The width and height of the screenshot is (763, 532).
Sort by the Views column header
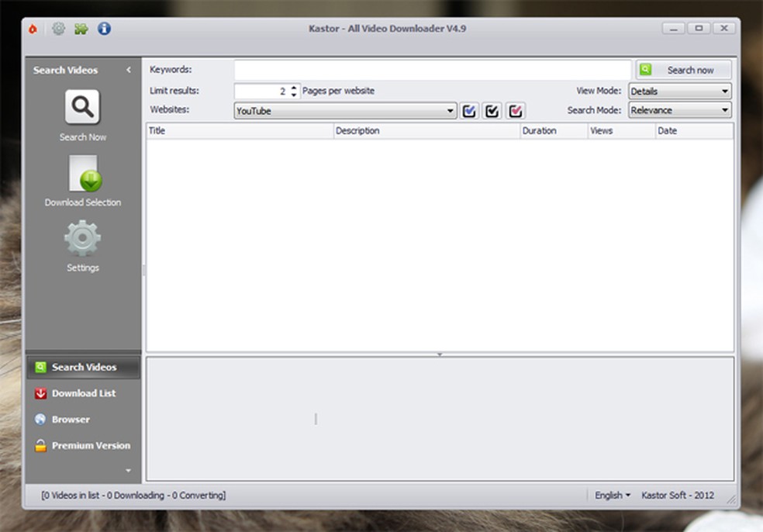621,130
